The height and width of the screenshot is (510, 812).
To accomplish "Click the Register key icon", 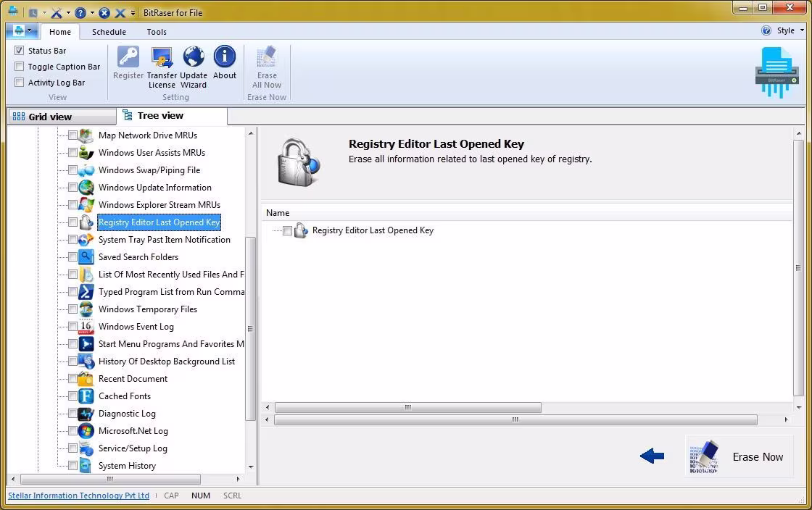I will click(128, 57).
